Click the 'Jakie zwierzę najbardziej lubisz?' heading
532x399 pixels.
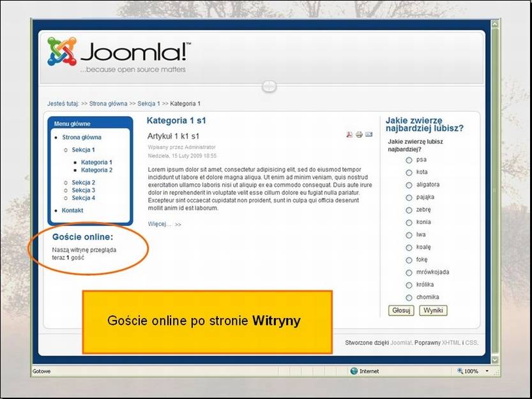point(424,124)
